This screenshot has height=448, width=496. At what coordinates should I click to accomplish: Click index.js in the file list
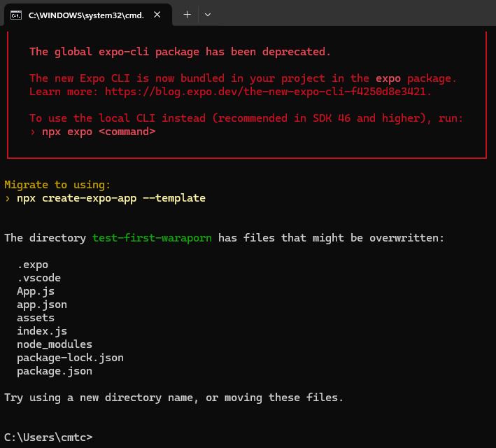point(42,331)
